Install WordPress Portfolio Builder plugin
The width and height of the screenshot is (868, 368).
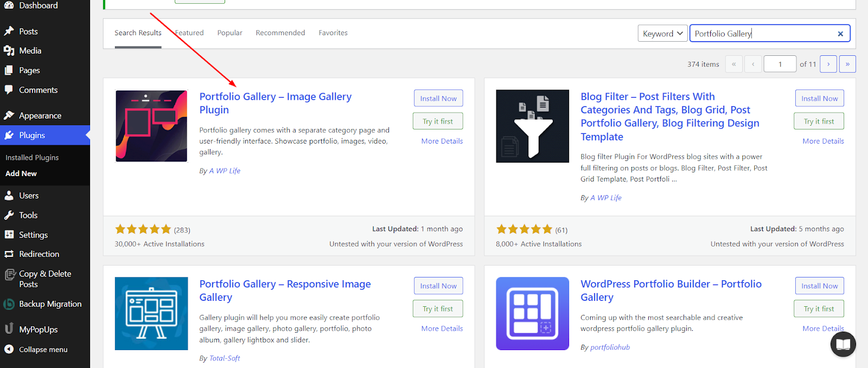coord(820,286)
